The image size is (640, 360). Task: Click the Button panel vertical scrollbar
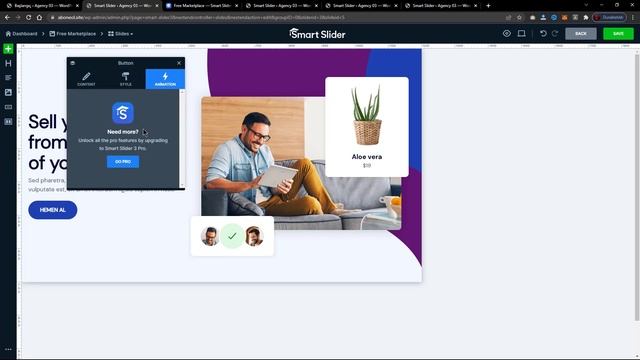182,139
